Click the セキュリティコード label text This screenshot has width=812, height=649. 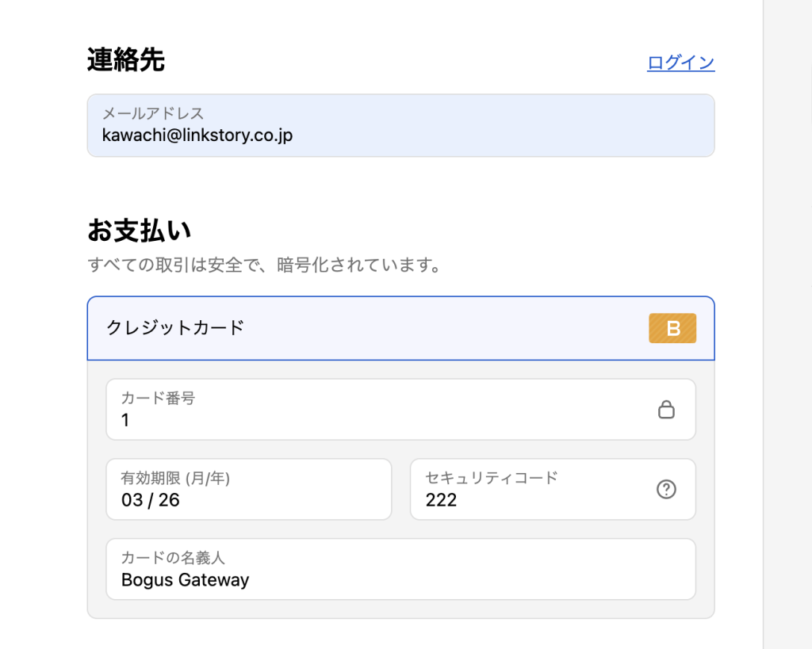tap(492, 478)
